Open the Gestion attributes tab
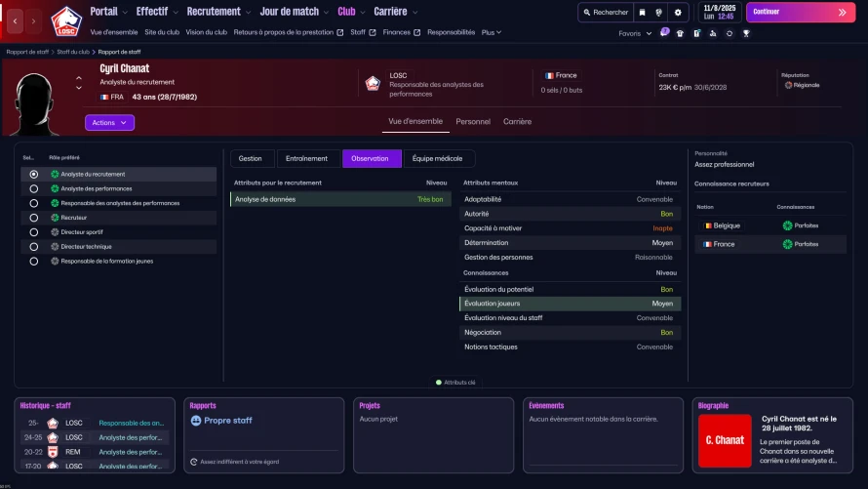The width and height of the screenshot is (868, 489). (x=251, y=158)
